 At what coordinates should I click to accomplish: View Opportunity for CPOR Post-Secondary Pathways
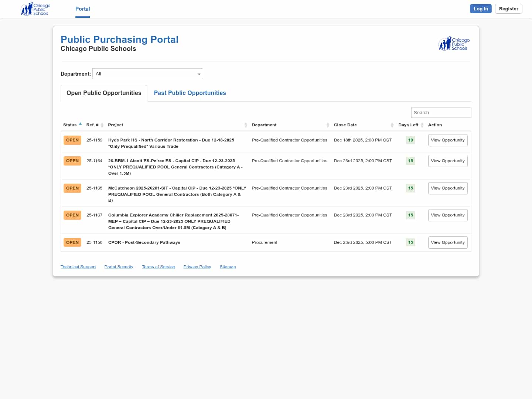point(447,243)
